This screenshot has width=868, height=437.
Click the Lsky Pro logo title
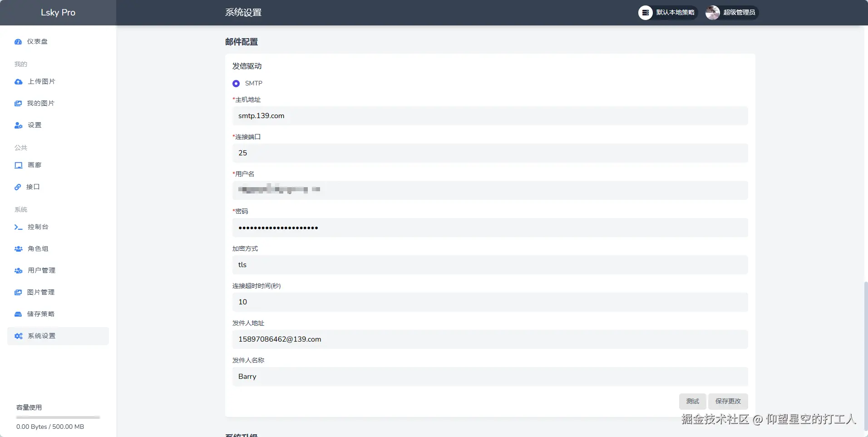[x=58, y=13]
